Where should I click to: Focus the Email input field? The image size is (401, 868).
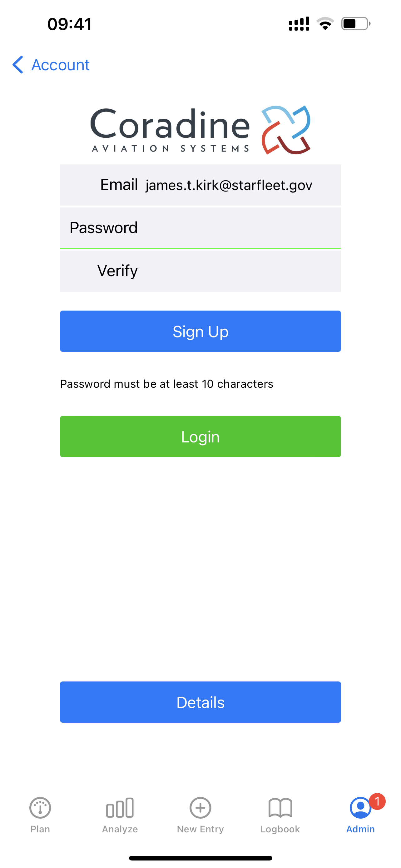[x=200, y=185]
